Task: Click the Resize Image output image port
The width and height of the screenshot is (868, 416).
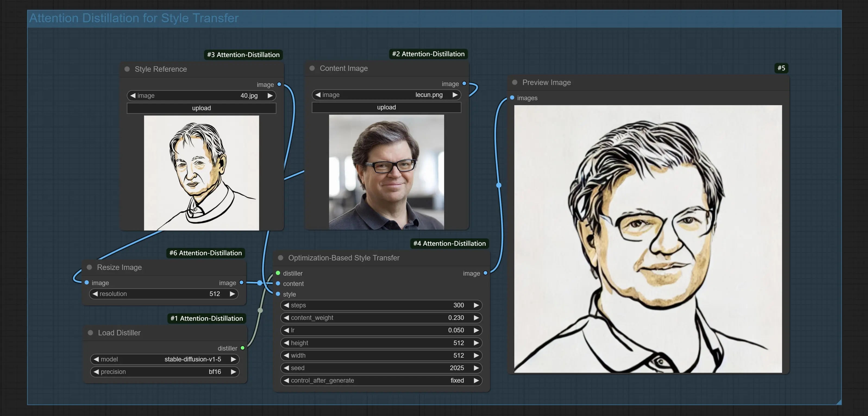Action: (241, 283)
